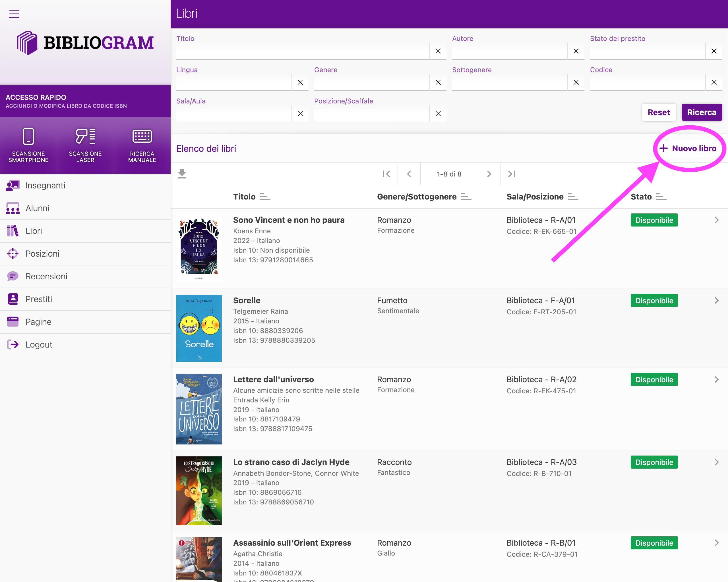
Task: Open the hamburger menu icon
Action: tap(14, 14)
